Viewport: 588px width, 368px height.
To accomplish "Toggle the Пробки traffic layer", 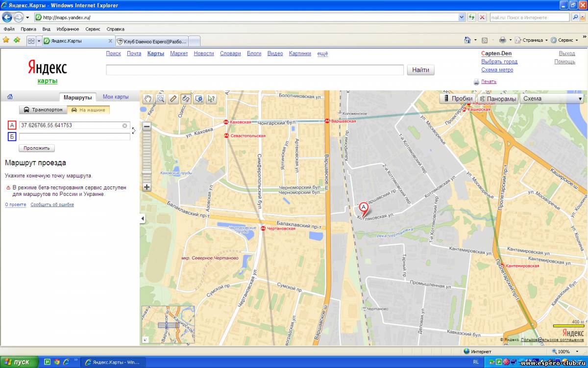I will [x=458, y=99].
